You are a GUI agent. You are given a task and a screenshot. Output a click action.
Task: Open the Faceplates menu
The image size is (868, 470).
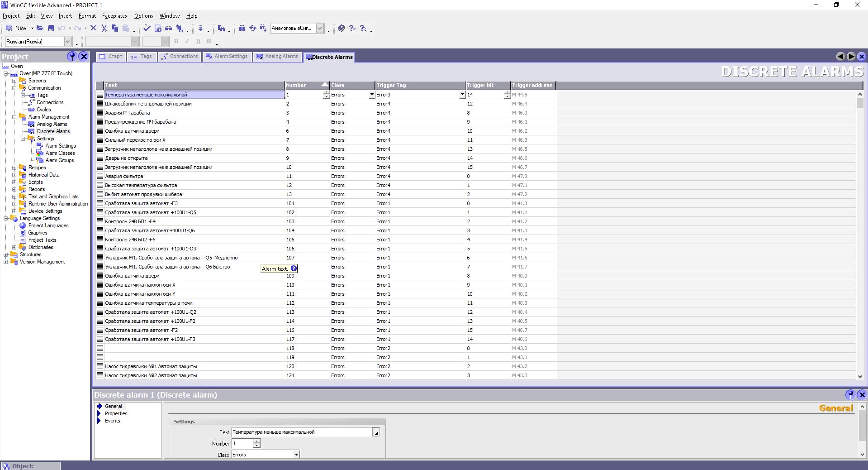point(114,16)
